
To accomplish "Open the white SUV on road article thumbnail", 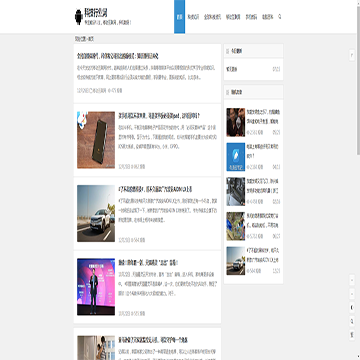I will pos(96,213).
